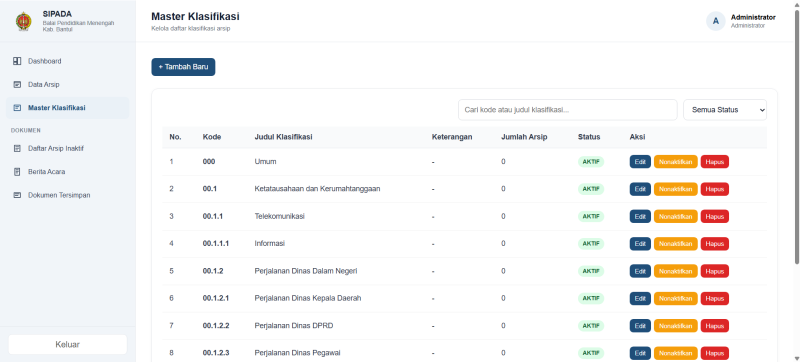Click the code 00.1.2.2
The height and width of the screenshot is (362, 800).
[x=215, y=326]
